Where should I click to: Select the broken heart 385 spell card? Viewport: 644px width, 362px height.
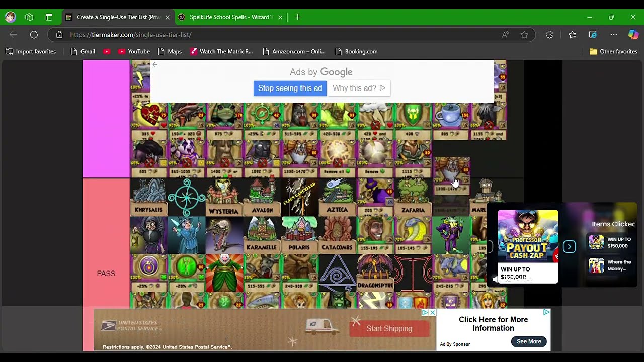click(149, 121)
